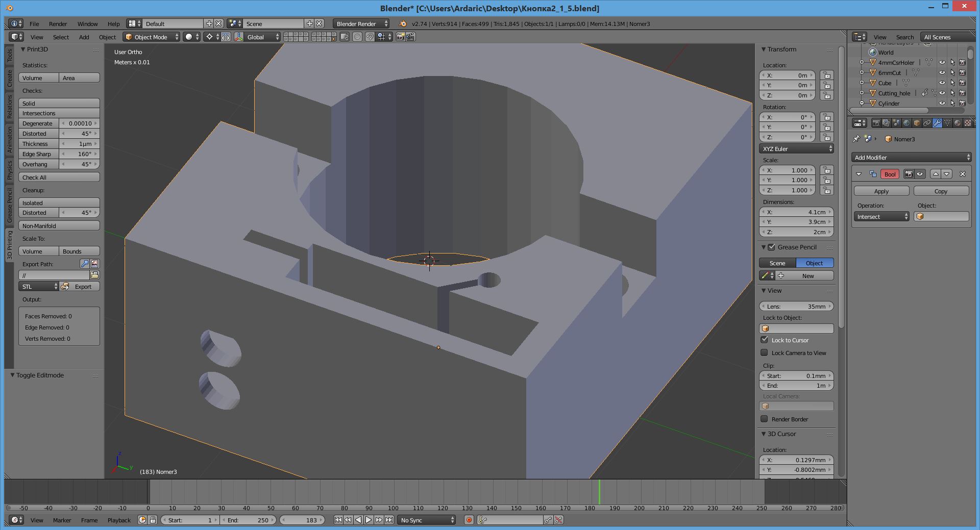
Task: Toggle Bool modifier render camera button
Action: coord(909,174)
